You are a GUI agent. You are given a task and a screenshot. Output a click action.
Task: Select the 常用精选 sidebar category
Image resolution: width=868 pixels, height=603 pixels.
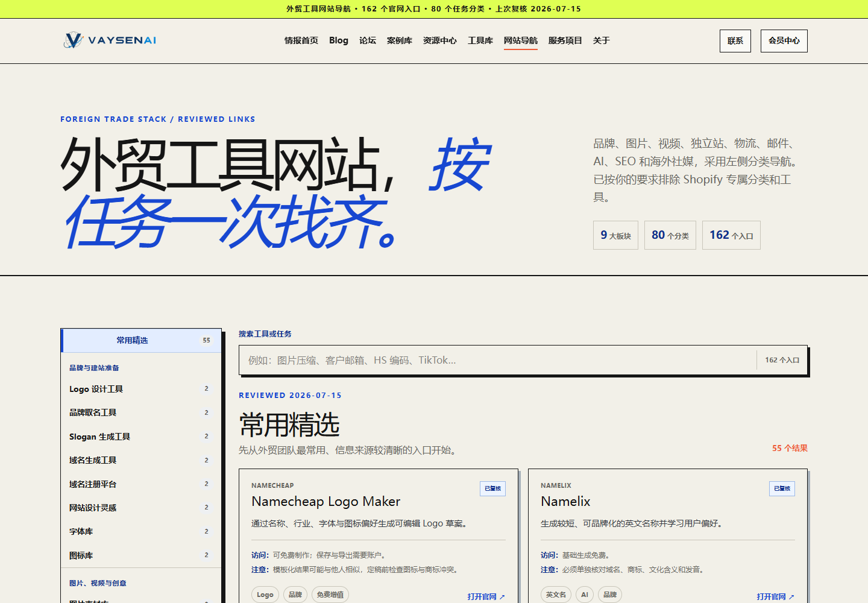click(142, 341)
